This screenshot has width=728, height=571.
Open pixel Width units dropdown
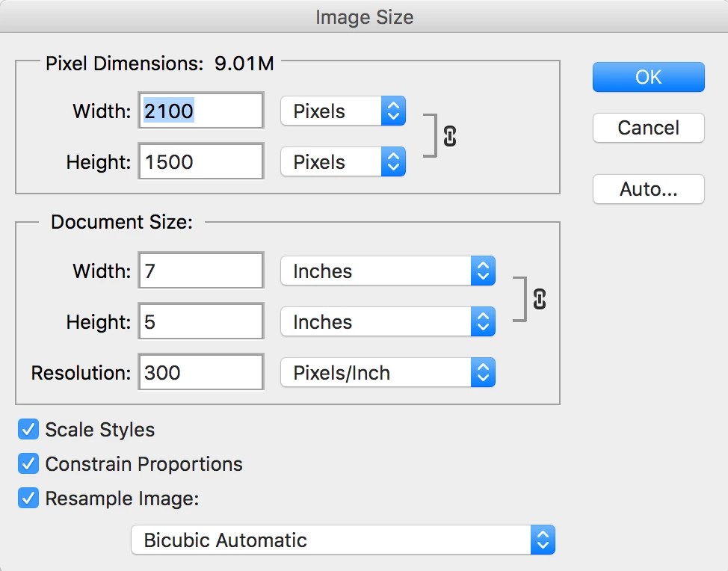343,111
